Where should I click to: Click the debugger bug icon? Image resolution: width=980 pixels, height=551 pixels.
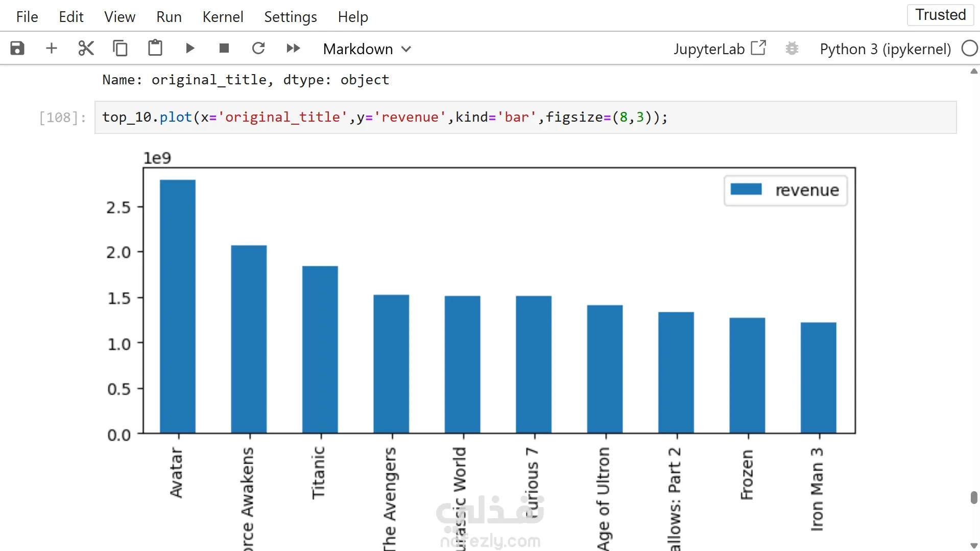[792, 49]
